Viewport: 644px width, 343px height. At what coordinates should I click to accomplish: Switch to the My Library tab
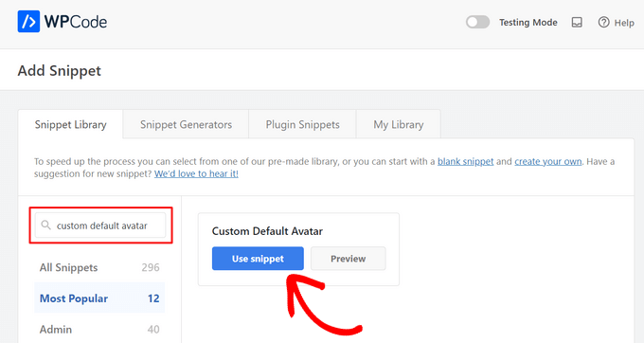tap(399, 124)
